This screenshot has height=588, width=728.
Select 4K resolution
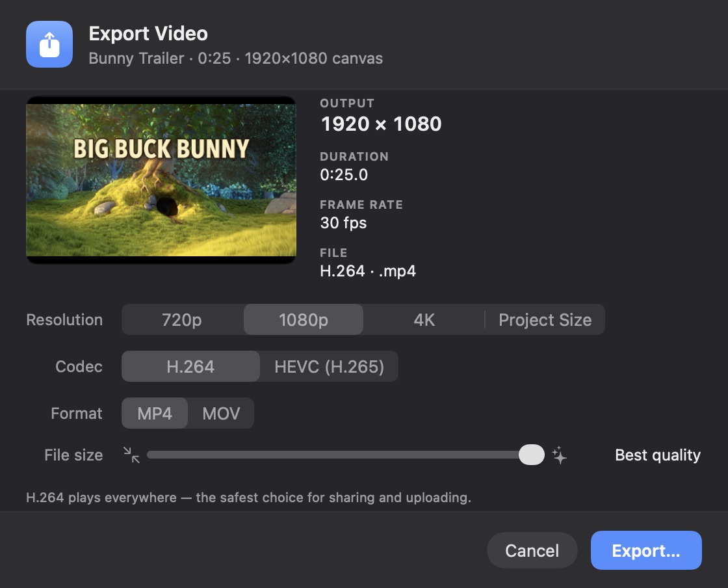[x=424, y=319]
